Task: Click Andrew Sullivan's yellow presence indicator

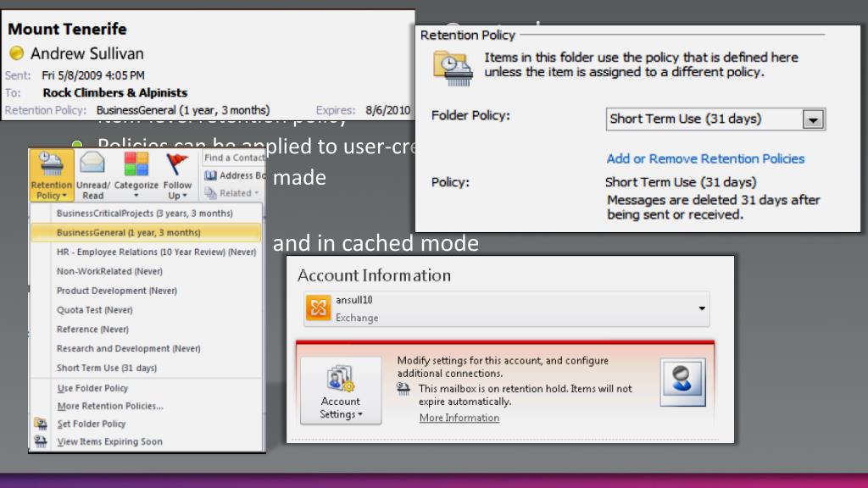Action: [17, 53]
